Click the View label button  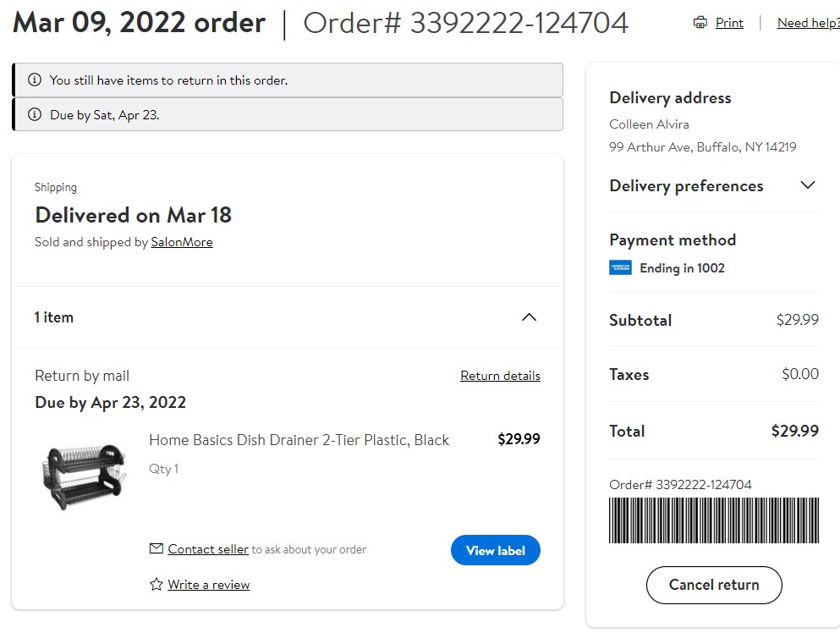coord(496,550)
